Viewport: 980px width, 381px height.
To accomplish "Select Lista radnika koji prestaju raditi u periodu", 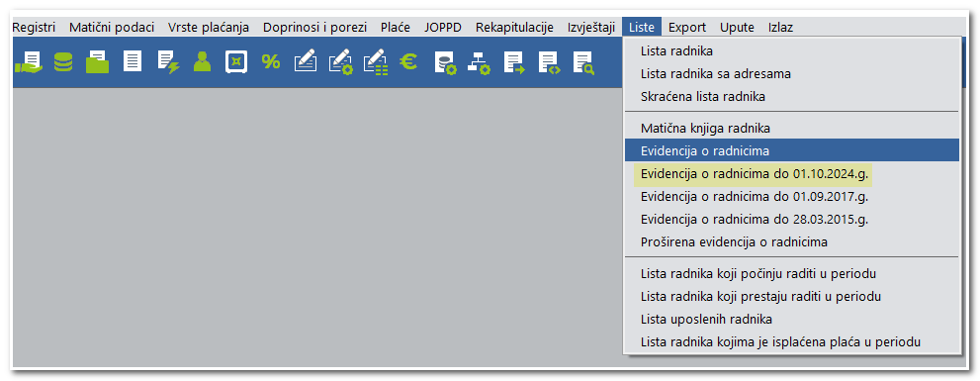I will (791, 296).
